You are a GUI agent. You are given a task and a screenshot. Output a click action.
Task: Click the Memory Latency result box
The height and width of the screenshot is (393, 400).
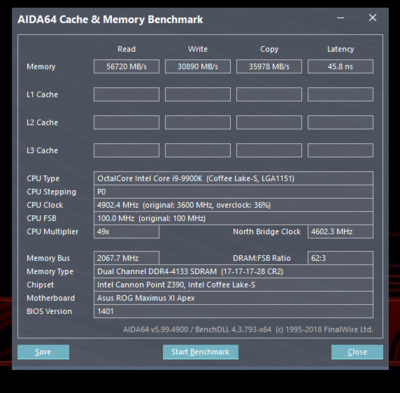pyautogui.click(x=340, y=67)
